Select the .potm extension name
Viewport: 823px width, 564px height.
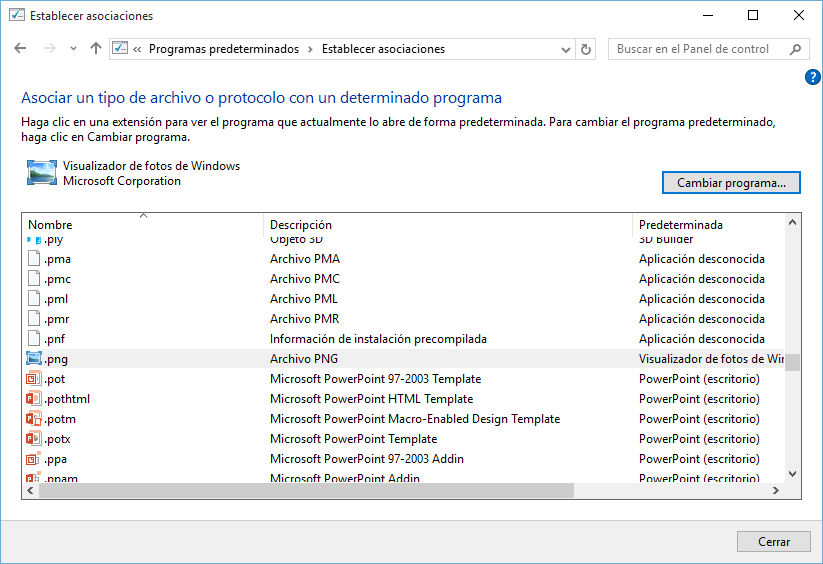[x=60, y=419]
